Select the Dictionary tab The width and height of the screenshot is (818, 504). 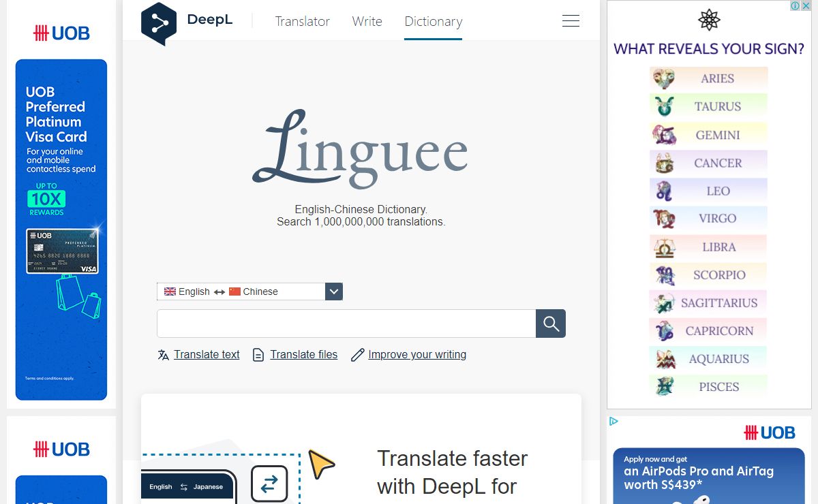[x=433, y=21]
